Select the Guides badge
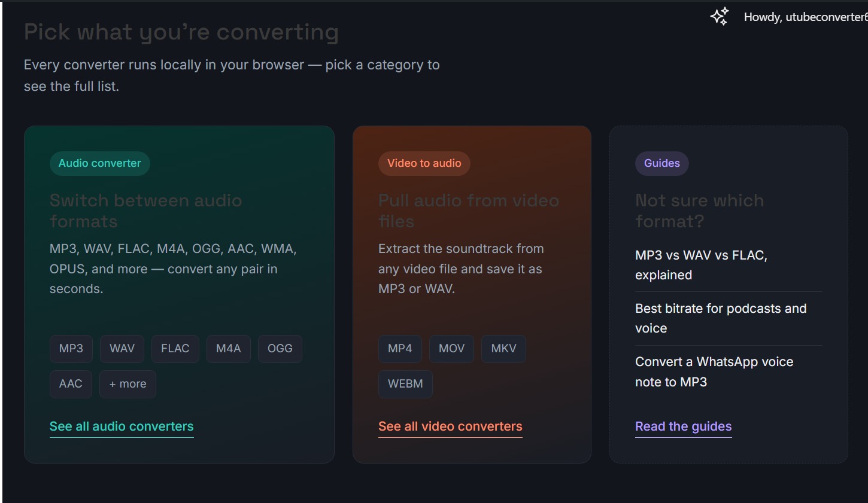Screen dimensions: 868x503 [x=662, y=163]
